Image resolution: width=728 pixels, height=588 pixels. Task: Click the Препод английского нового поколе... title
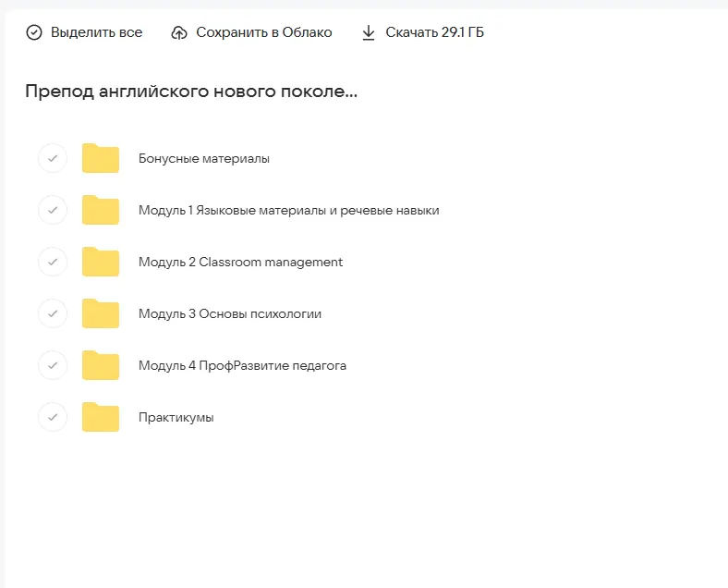tap(191, 92)
